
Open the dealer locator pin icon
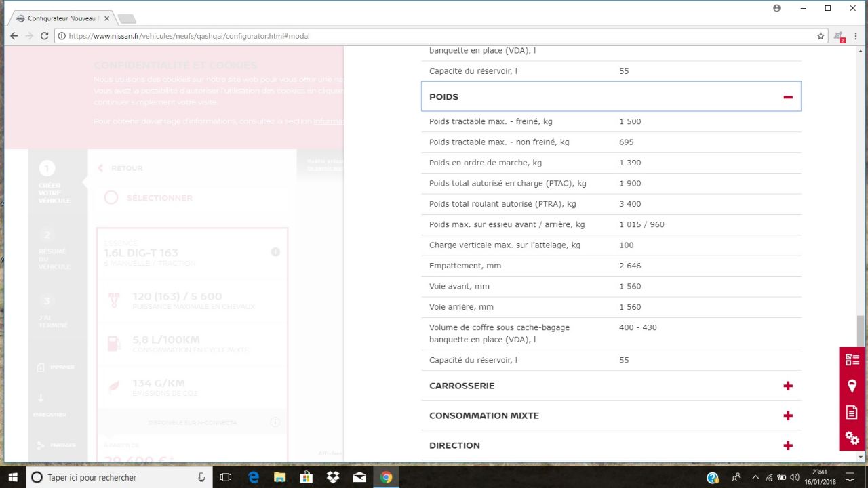852,386
